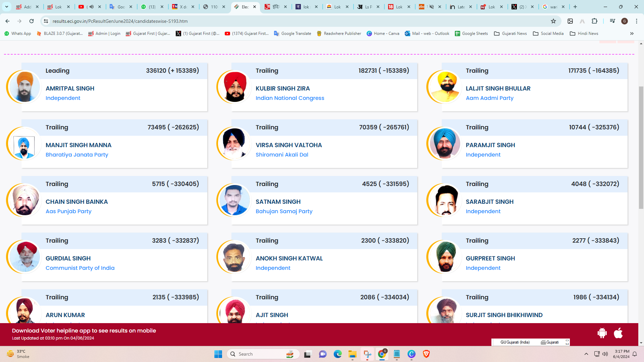
Task: Open Chrome's three-dot menu
Action: [637, 21]
